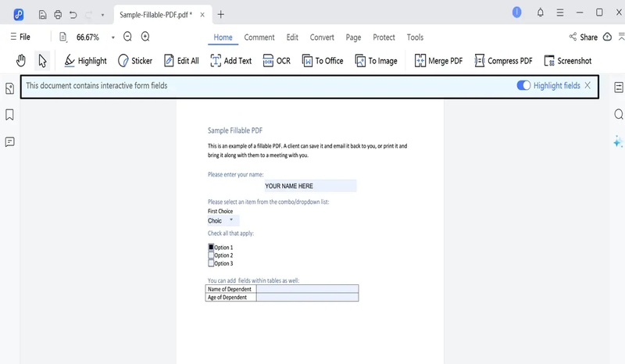Open quick access toolbar dropdown arrow
625x364 pixels.
click(x=102, y=15)
